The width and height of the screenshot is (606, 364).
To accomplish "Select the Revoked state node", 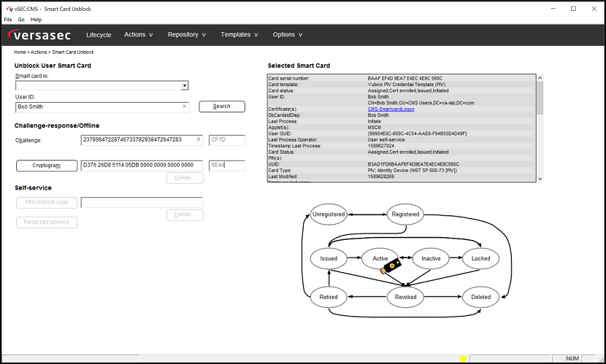I will [405, 297].
